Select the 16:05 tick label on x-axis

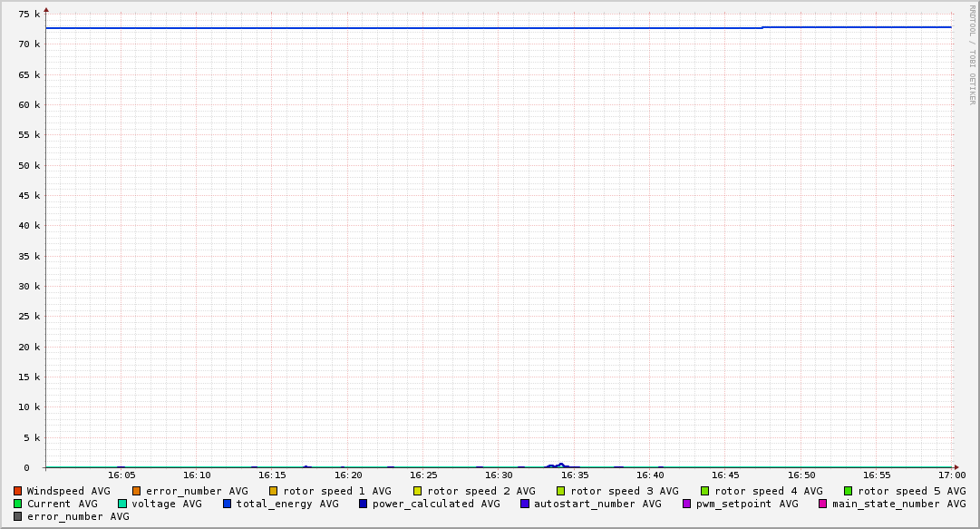click(121, 475)
